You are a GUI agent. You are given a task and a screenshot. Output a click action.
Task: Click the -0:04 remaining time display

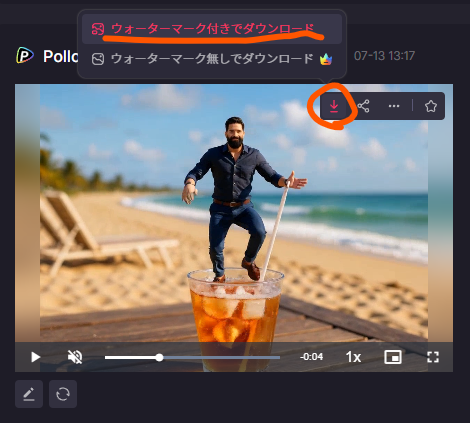tap(311, 357)
